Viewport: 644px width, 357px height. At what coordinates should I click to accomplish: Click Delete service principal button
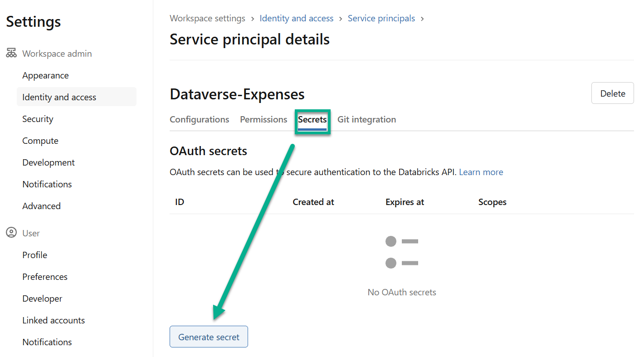[x=613, y=93]
